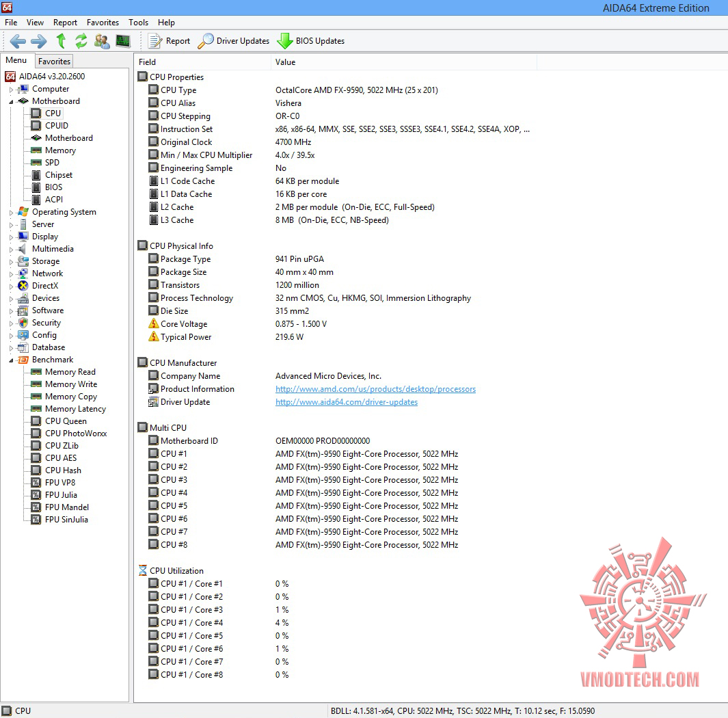Expand the Storage tree node

(x=11, y=261)
